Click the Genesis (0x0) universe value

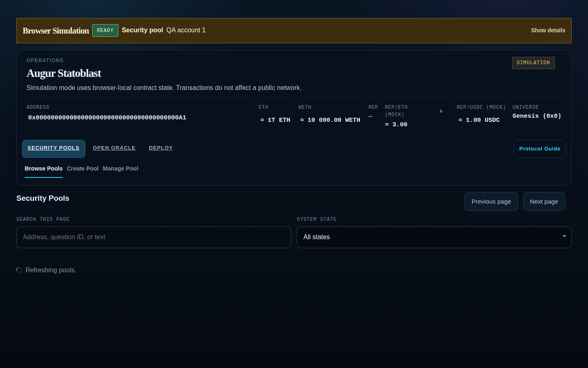click(x=537, y=116)
